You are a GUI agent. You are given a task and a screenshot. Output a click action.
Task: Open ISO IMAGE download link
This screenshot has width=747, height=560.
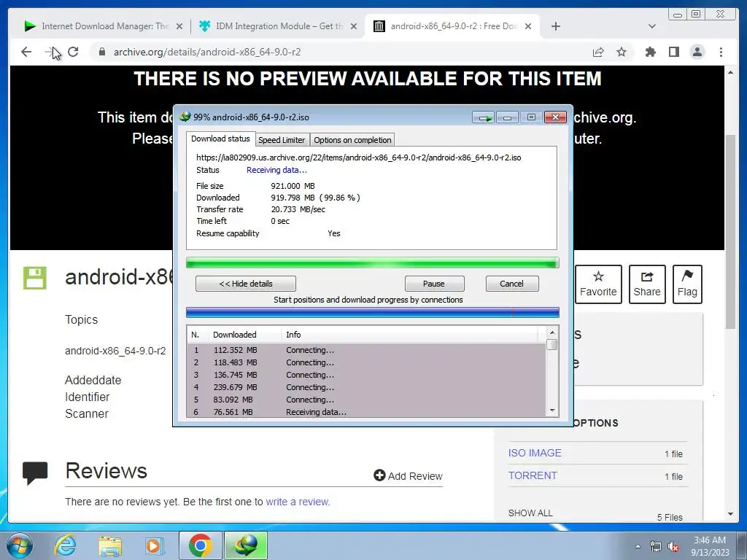[x=535, y=453]
